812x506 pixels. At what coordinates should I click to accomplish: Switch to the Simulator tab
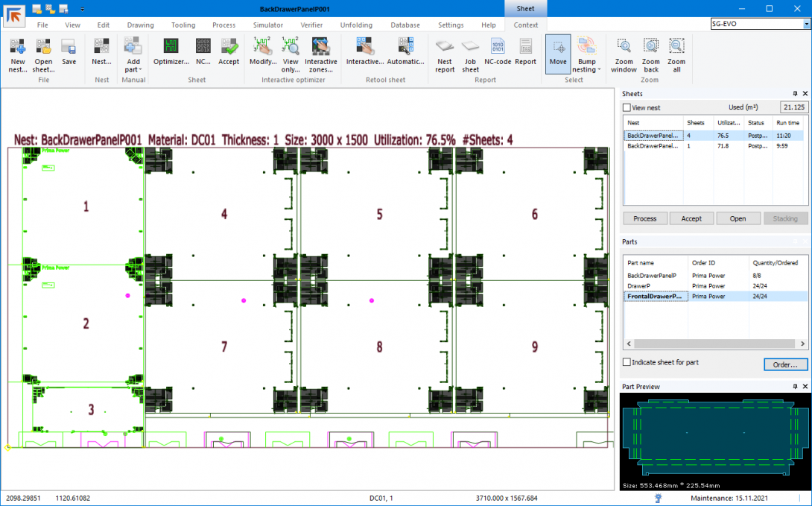tap(267, 25)
